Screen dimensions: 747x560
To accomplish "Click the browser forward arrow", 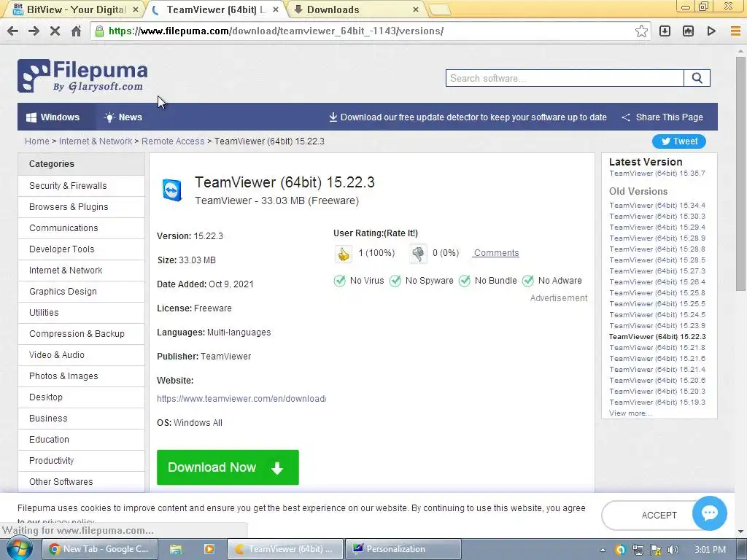I will click(34, 31).
